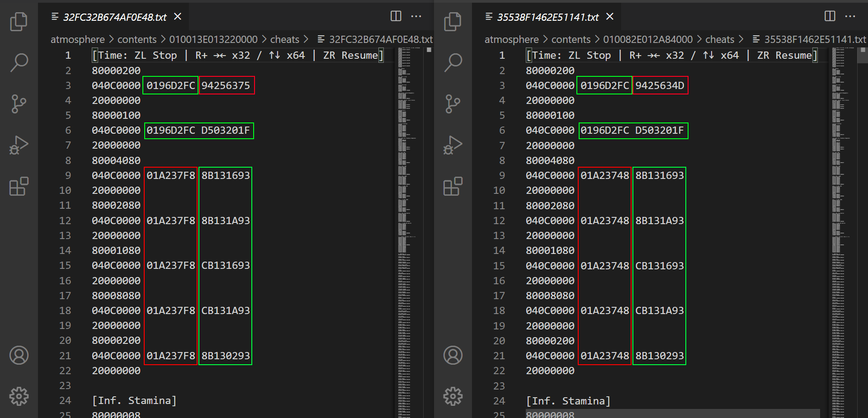
Task: Click value 94256375 in left editor
Action: pyautogui.click(x=226, y=85)
